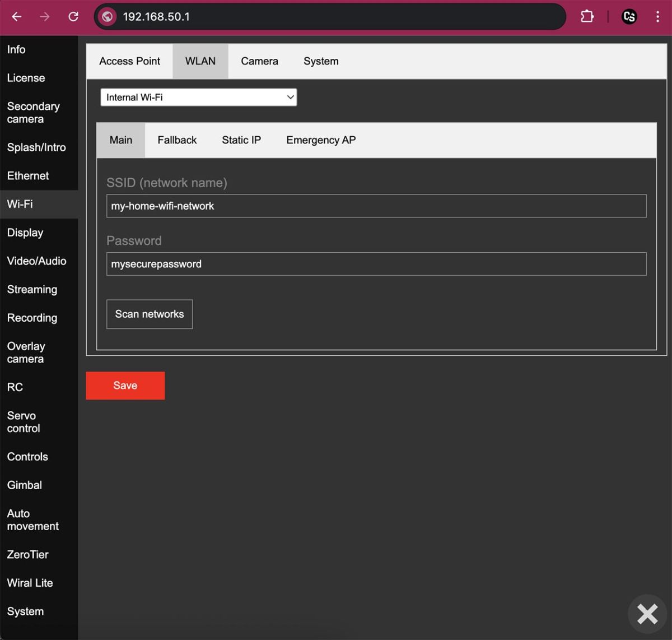Dismiss the overlay with the X icon
672x640 pixels.
tap(647, 614)
